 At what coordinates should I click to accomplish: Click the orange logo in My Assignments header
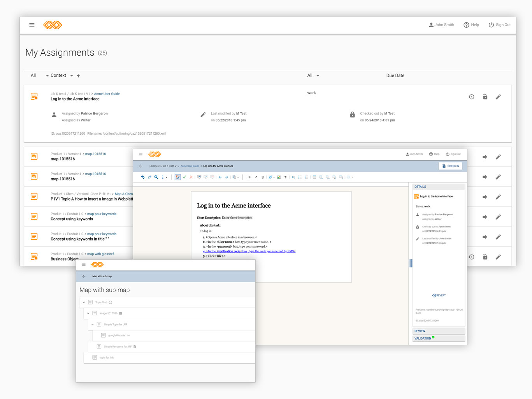53,25
